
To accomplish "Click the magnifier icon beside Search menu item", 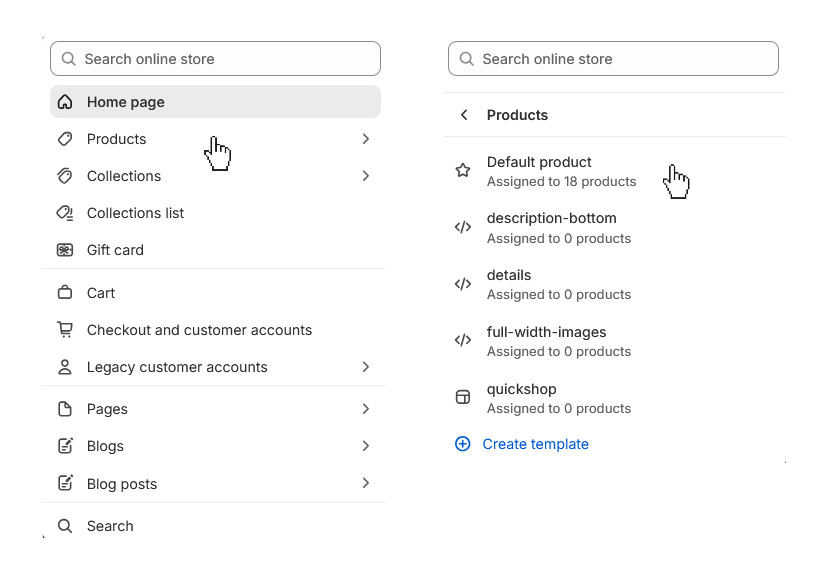I will point(65,526).
